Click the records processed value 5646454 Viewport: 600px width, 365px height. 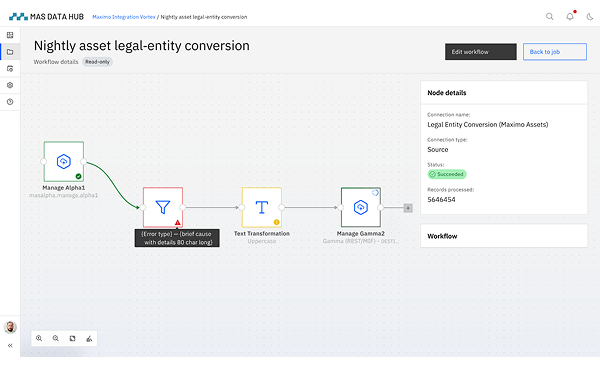(x=441, y=200)
